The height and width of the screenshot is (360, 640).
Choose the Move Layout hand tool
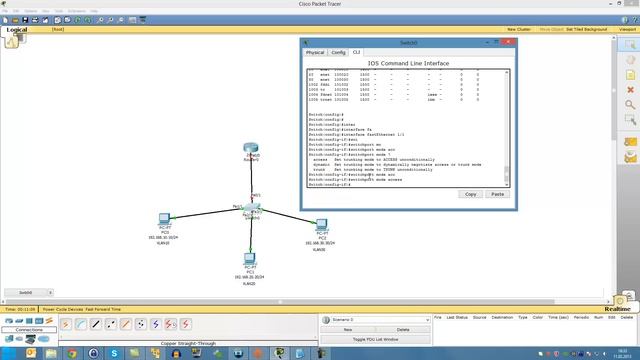[630, 60]
